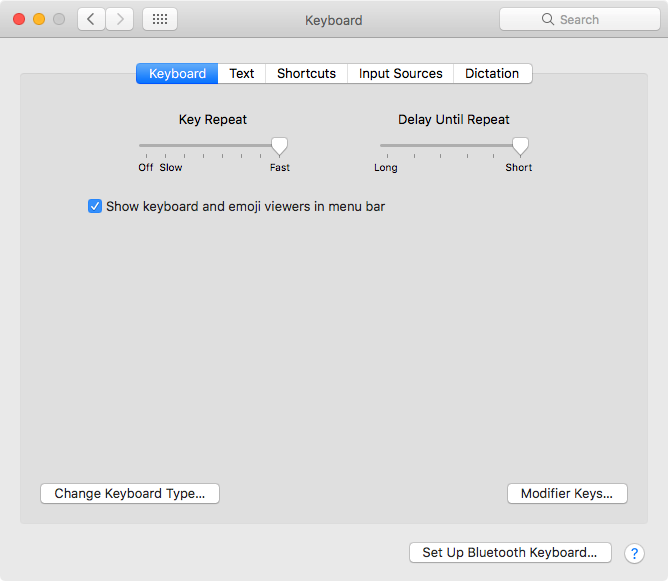
Task: Open the Shortcuts tab
Action: coord(306,73)
